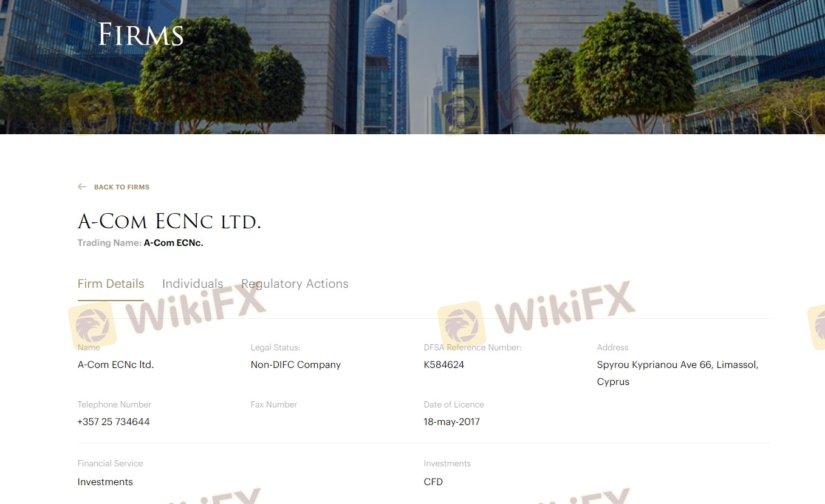Viewport: 825px width, 504px height.
Task: Select telephone number +357 25 734644
Action: [114, 422]
